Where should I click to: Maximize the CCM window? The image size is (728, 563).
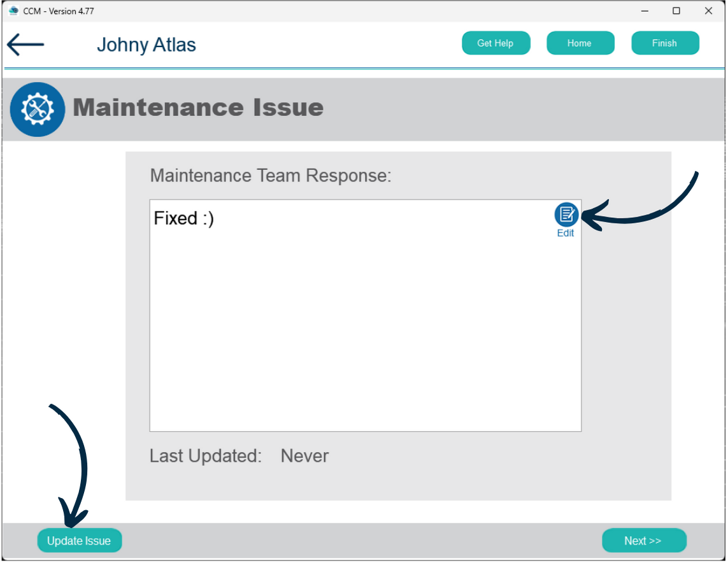coord(676,11)
